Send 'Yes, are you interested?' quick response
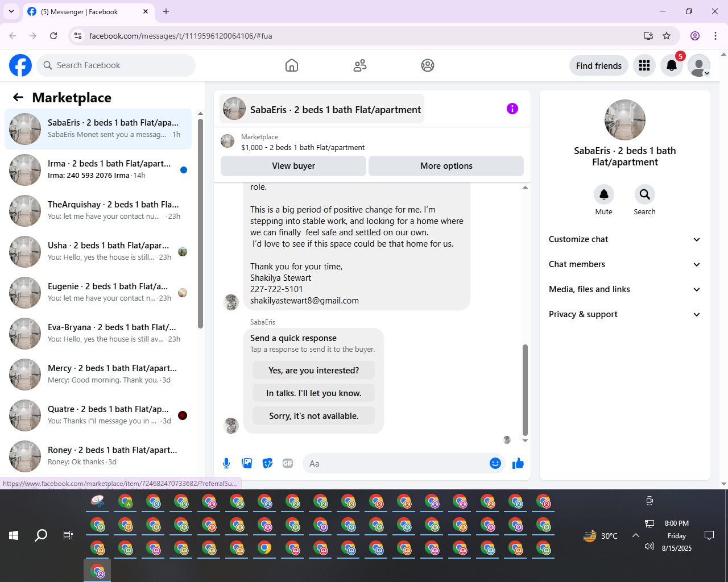This screenshot has width=728, height=582. tap(314, 371)
